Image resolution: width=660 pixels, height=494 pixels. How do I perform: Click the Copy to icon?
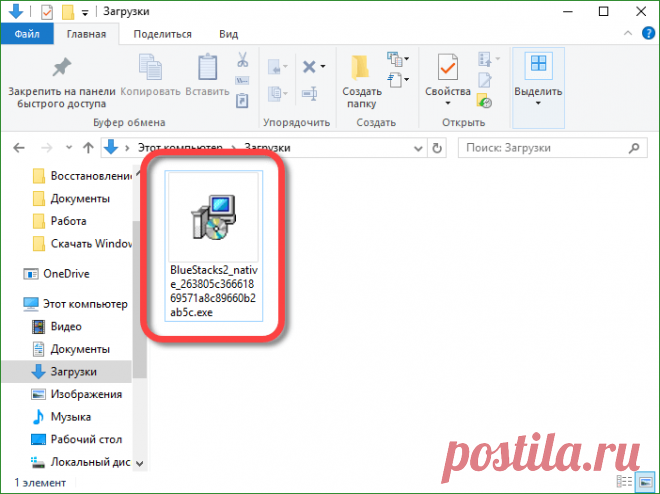[x=275, y=93]
